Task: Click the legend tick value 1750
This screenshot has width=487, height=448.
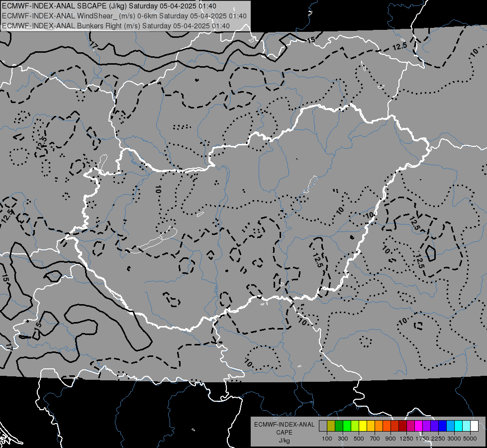Action: pos(422,439)
